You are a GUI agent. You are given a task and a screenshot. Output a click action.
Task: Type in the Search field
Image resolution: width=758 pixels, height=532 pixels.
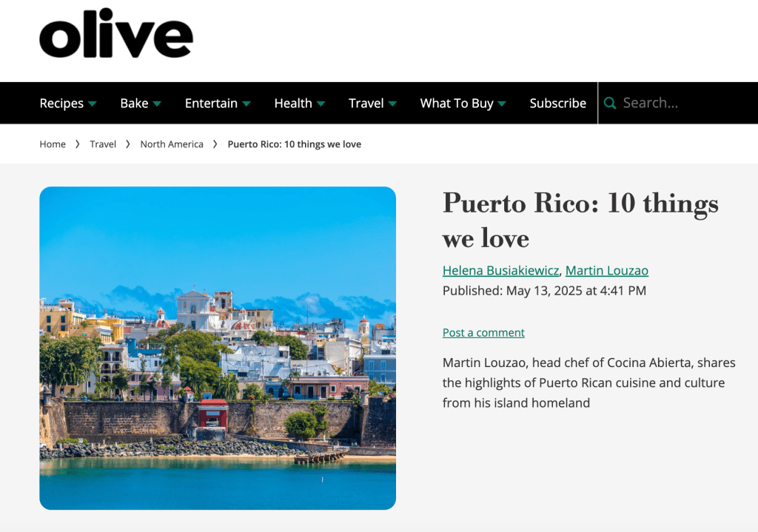tap(681, 103)
